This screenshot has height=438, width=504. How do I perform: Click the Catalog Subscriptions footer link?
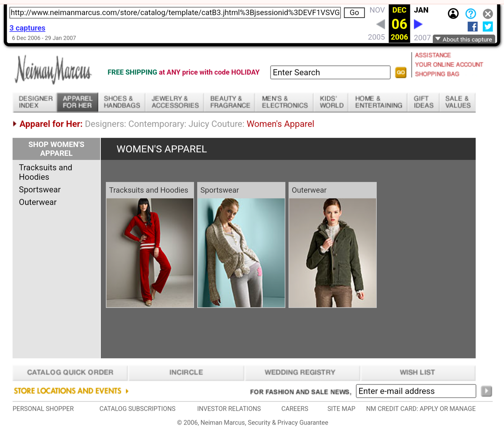click(137, 409)
